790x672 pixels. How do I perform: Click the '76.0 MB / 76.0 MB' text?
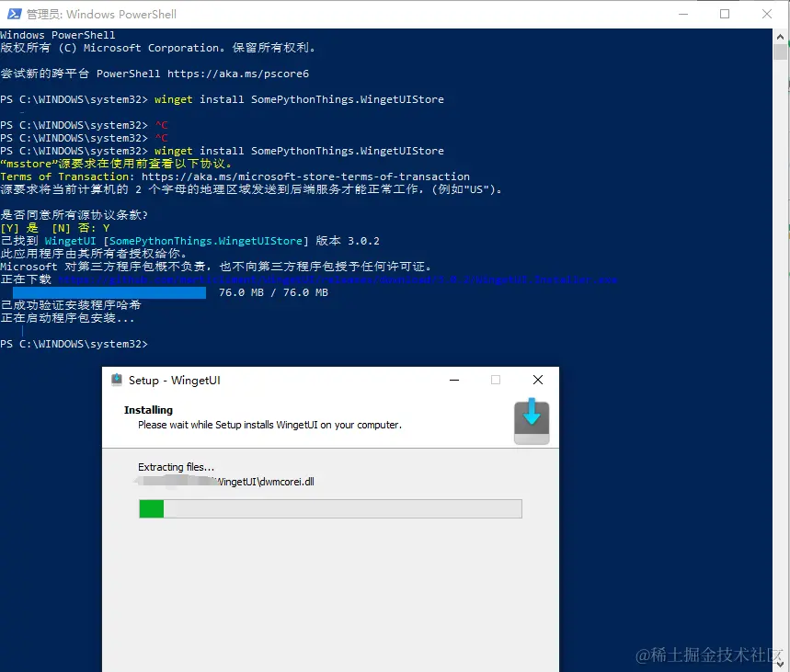(273, 292)
